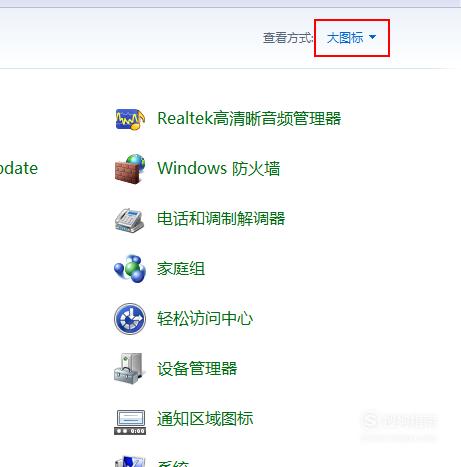
Task: Click the notification area icons icon
Action: 130,422
